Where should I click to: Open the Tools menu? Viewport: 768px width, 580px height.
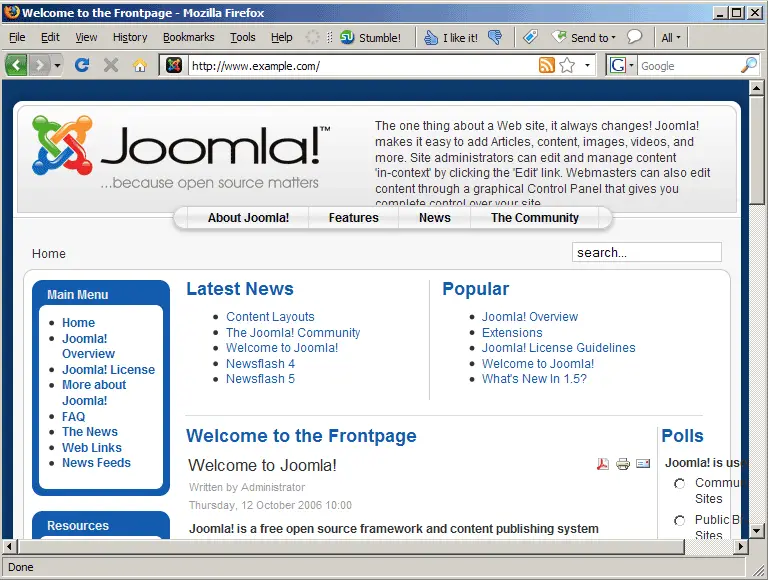[243, 37]
